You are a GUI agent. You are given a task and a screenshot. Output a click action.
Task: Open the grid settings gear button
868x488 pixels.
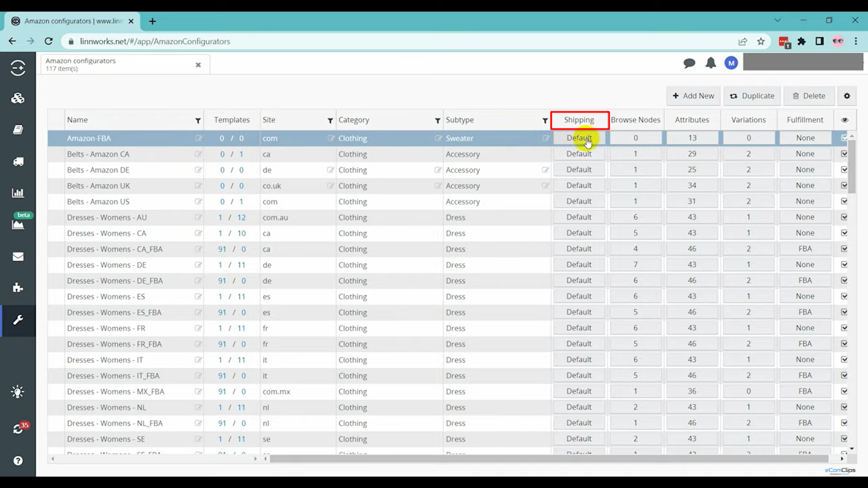tap(847, 96)
